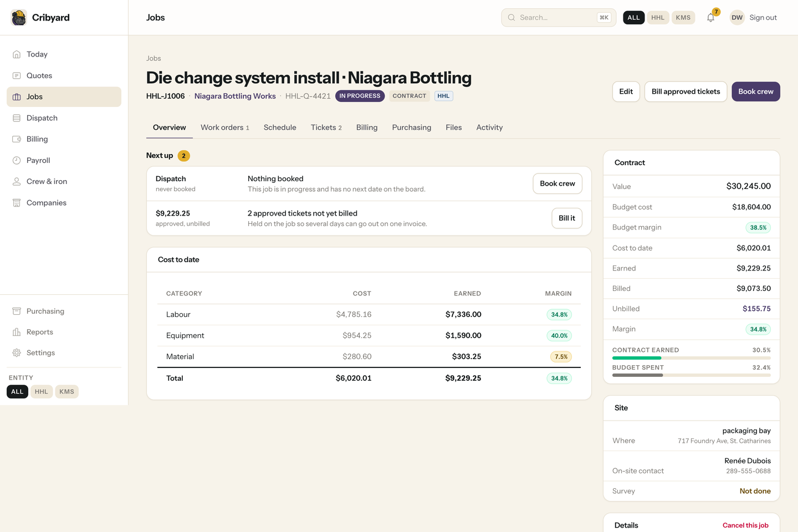
Task: Click the Unbilled $155.75 value
Action: click(756, 309)
